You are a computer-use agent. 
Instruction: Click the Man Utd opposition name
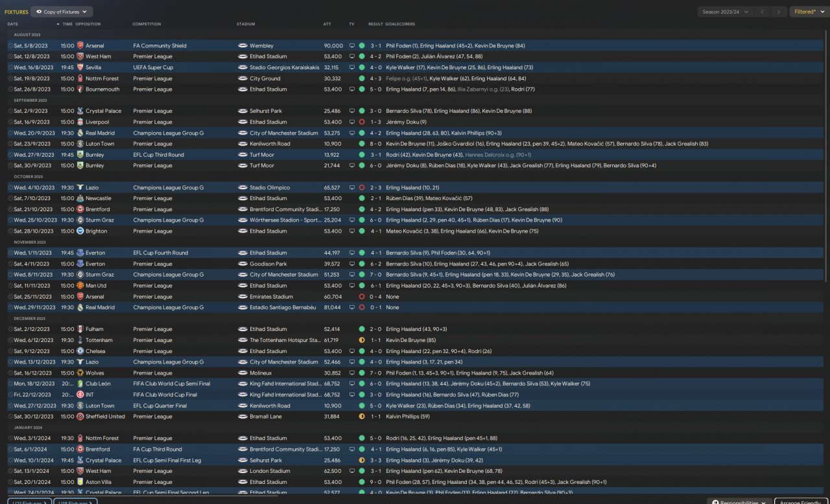coord(97,286)
